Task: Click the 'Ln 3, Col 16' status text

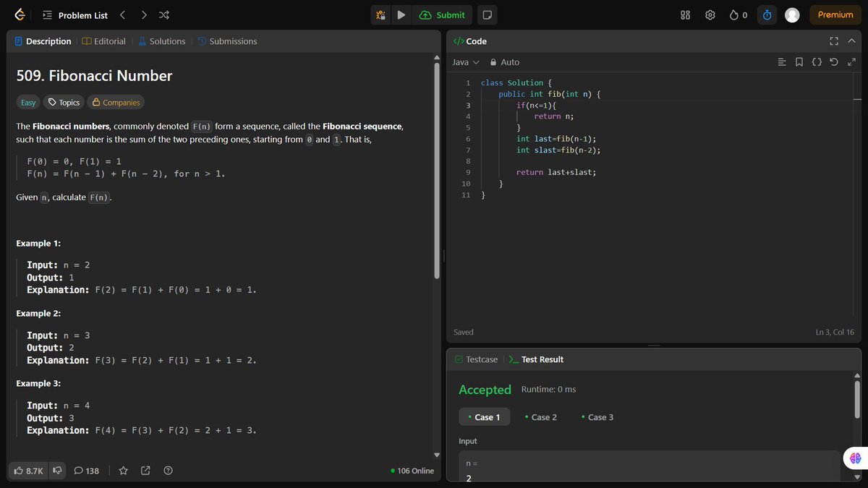Action: (836, 333)
